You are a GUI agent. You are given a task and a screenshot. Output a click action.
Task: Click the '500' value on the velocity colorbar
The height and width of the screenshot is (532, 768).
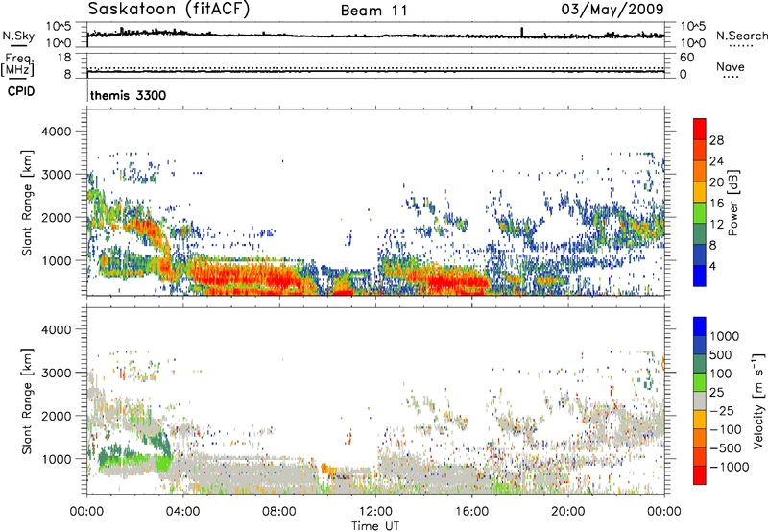pyautogui.click(x=721, y=354)
